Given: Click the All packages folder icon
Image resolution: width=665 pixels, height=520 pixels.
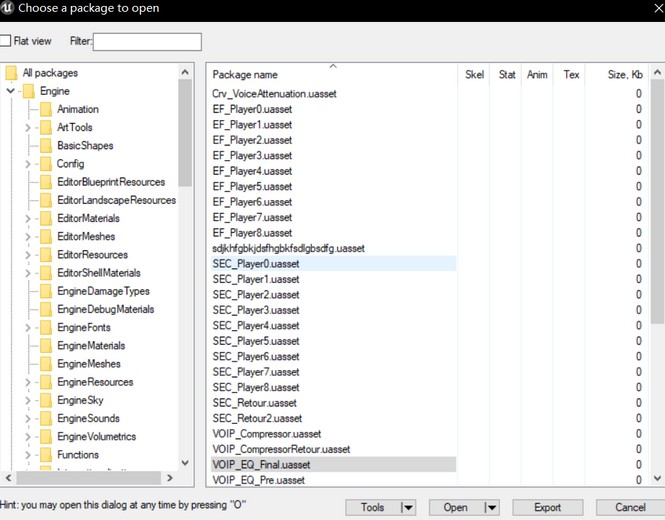Looking at the screenshot, I should [x=11, y=73].
